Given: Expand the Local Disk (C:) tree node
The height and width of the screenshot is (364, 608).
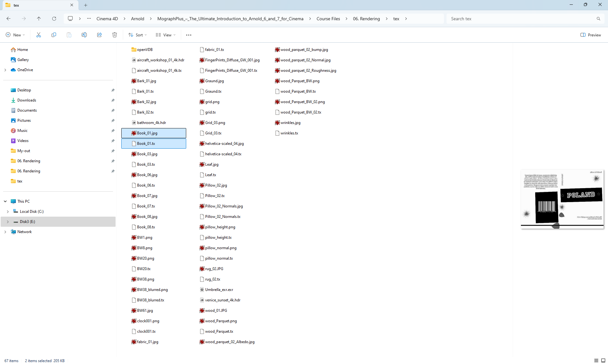Looking at the screenshot, I should tap(8, 212).
